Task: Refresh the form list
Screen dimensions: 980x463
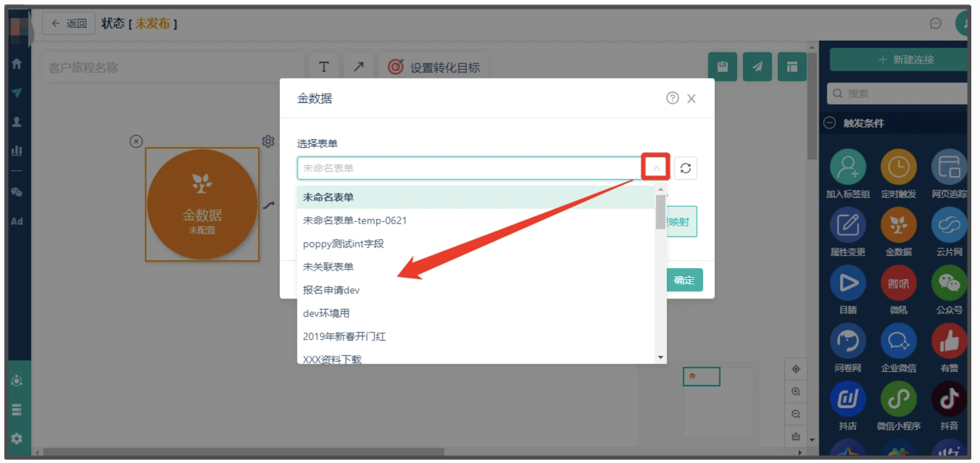Action: click(685, 168)
